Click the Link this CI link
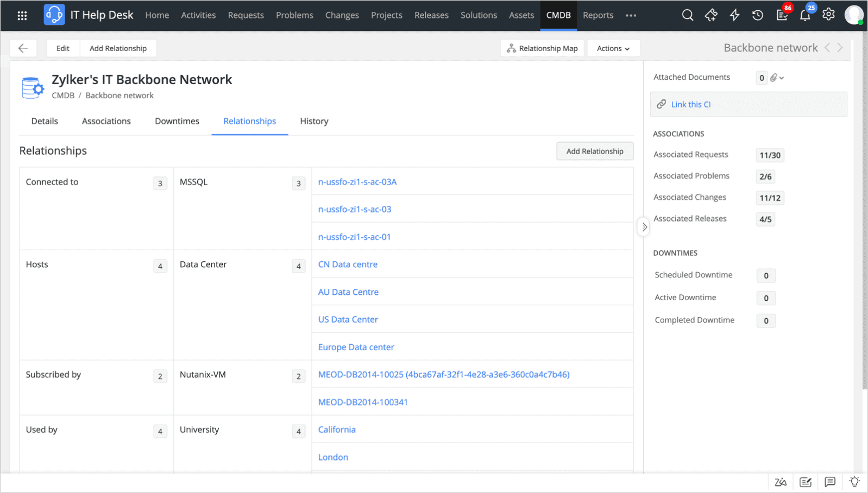Viewport: 868px width, 493px height. tap(691, 104)
